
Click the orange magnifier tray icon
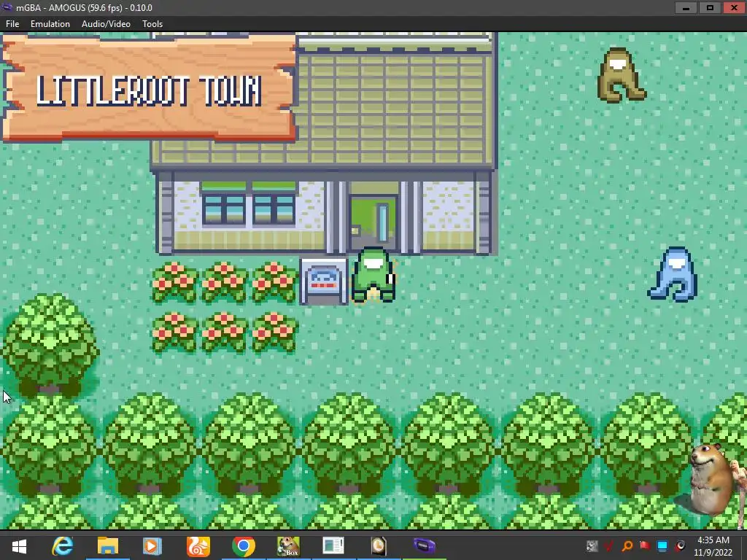click(x=627, y=545)
